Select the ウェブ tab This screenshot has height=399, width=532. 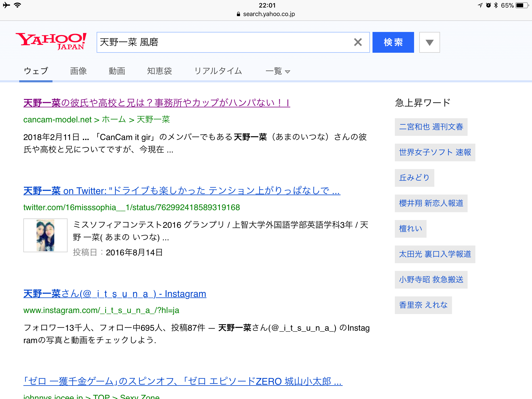[36, 71]
